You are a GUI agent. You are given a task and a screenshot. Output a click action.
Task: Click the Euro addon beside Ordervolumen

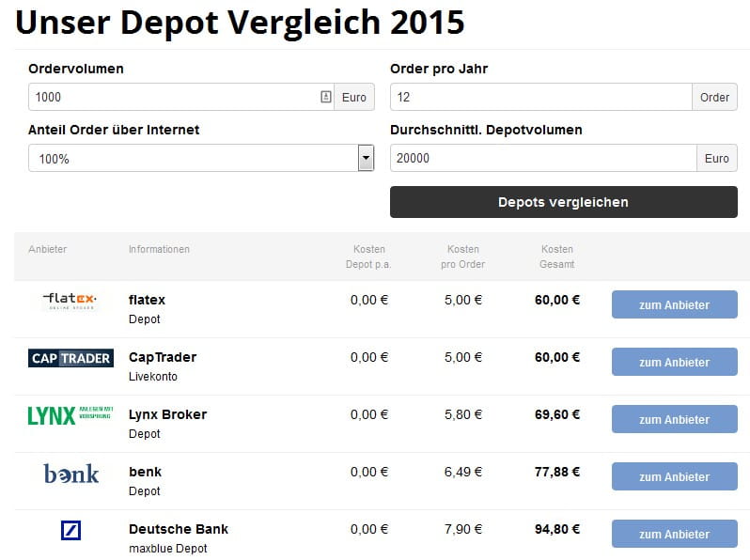[354, 97]
